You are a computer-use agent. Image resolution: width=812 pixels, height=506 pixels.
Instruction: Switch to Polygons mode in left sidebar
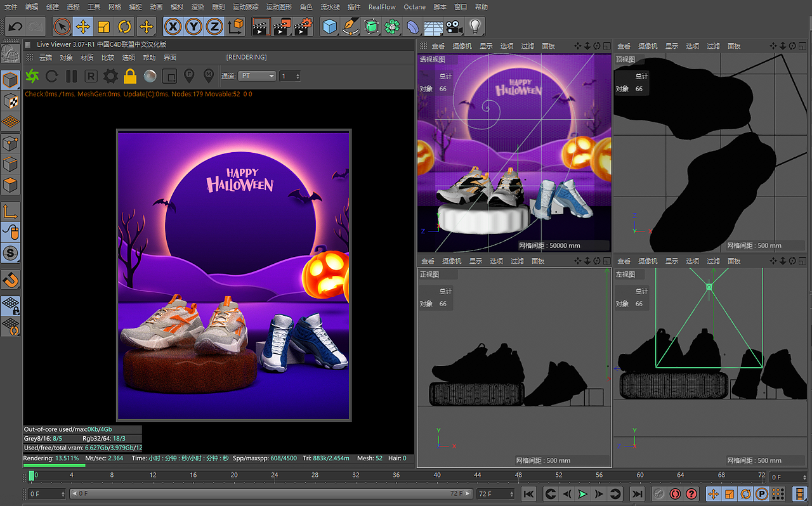coord(11,186)
